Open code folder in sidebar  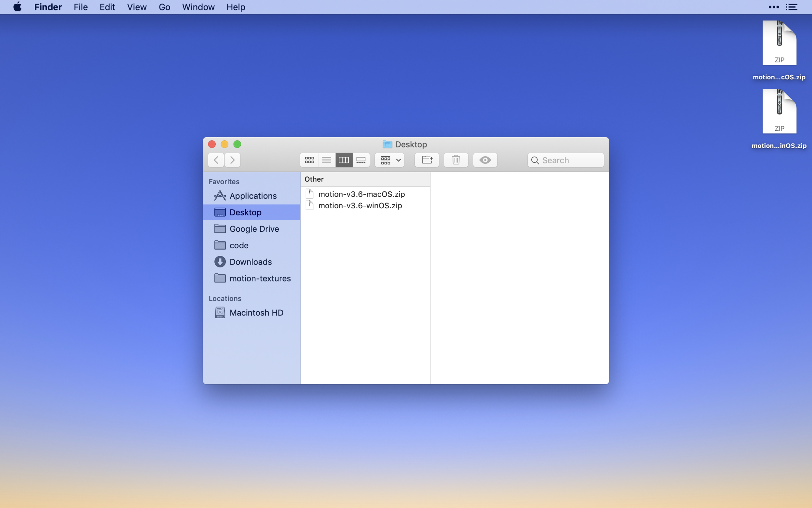click(251, 245)
